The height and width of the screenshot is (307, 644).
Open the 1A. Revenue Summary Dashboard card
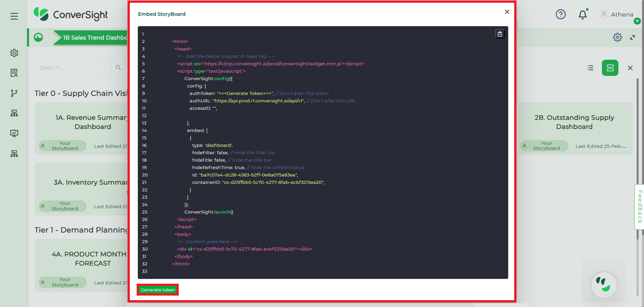click(x=81, y=128)
